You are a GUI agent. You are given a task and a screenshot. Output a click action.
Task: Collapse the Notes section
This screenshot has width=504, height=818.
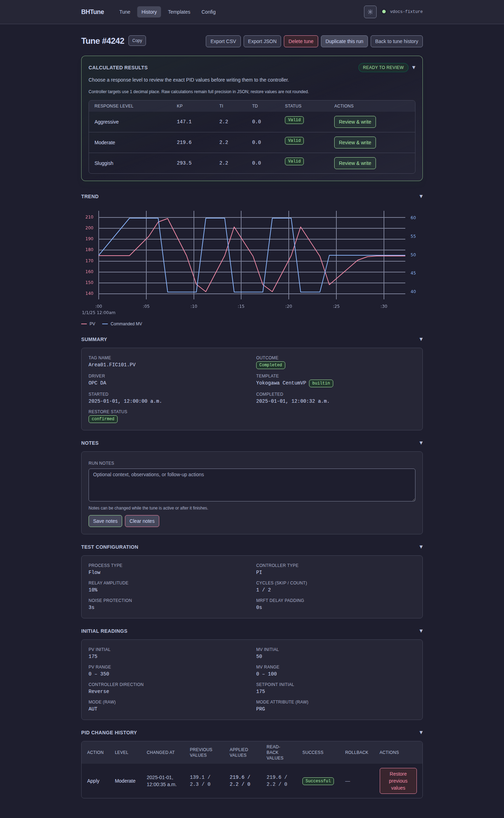421,443
